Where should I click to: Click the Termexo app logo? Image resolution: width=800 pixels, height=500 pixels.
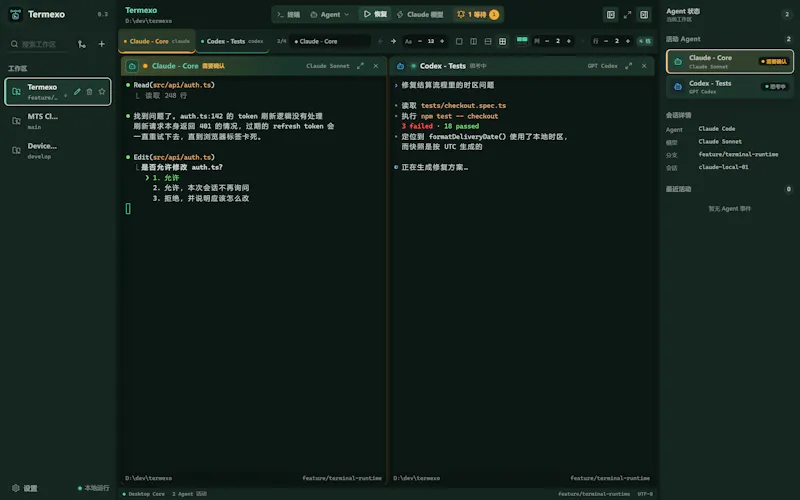[x=15, y=15]
